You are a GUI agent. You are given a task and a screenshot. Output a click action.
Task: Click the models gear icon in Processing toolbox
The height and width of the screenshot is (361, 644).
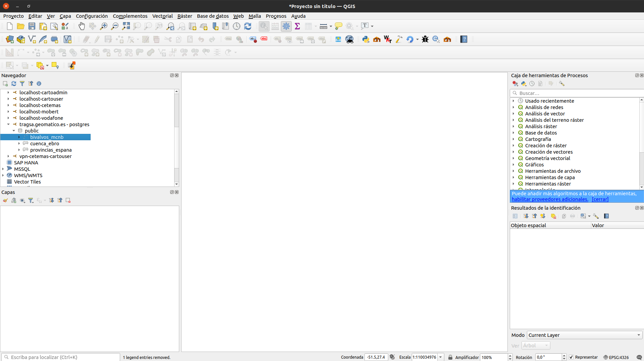pyautogui.click(x=515, y=84)
